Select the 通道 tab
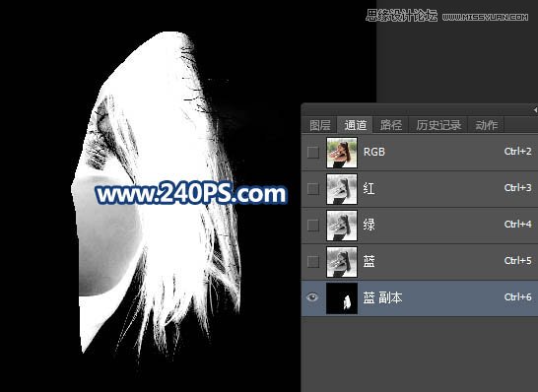Image resolution: width=538 pixels, height=392 pixels. click(x=355, y=125)
